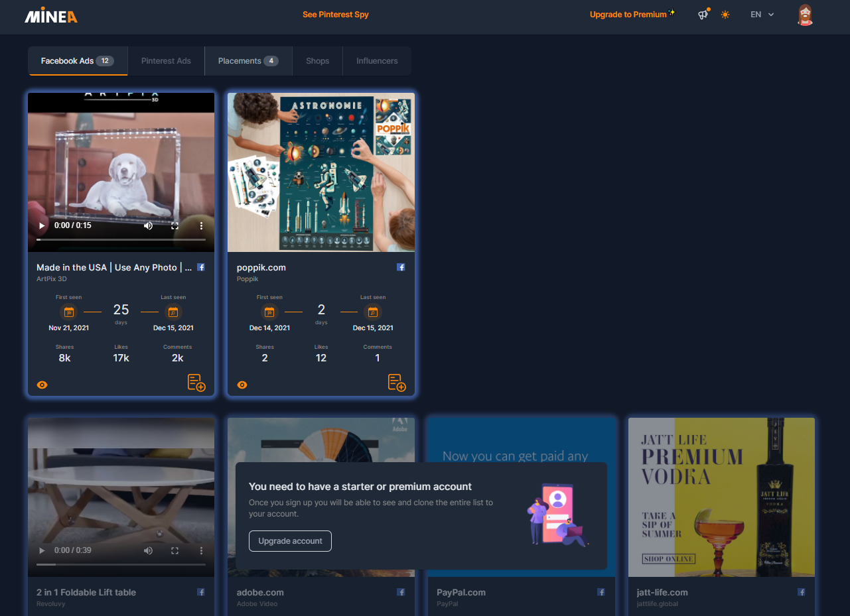Switch to Influencers tab
Image resolution: width=850 pixels, height=616 pixels.
[x=377, y=61]
